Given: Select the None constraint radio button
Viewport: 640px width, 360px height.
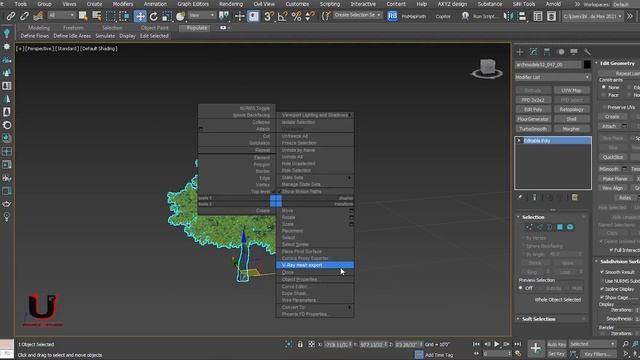Looking at the screenshot, I should 604,87.
